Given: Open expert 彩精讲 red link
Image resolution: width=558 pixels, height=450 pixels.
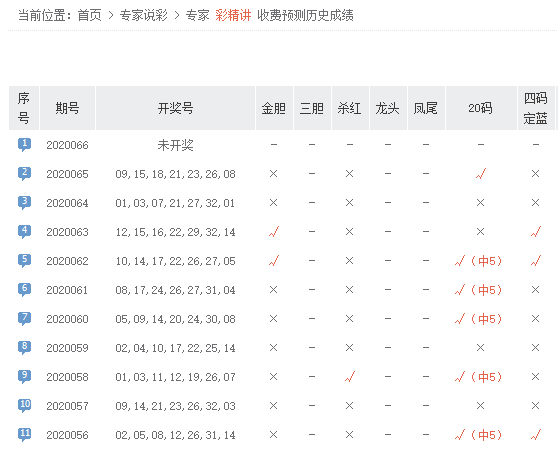Looking at the screenshot, I should pyautogui.click(x=233, y=15).
